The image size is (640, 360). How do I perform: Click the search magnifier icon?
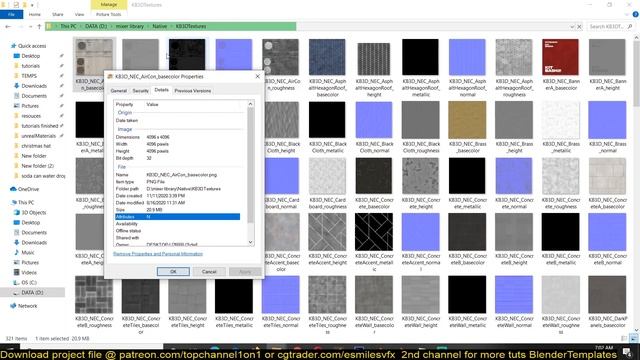(630, 27)
